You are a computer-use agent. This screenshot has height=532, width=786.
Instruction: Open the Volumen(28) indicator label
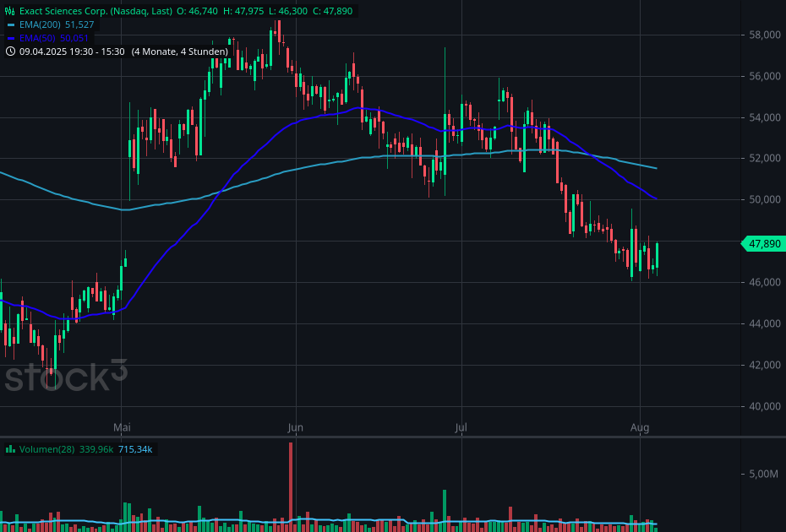[47, 449]
